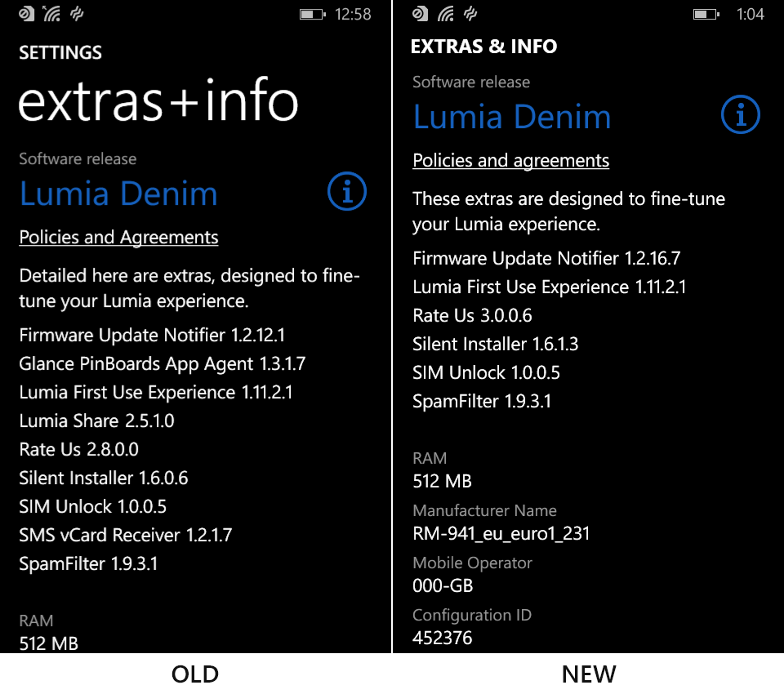
Task: Tap Wi-Fi signal icon in OLD screen status bar
Action: coord(51,14)
